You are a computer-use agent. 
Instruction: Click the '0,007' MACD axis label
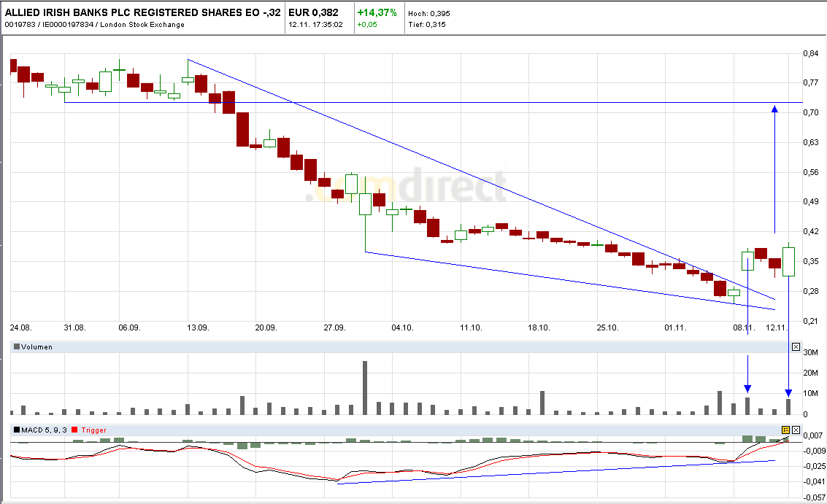(813, 435)
